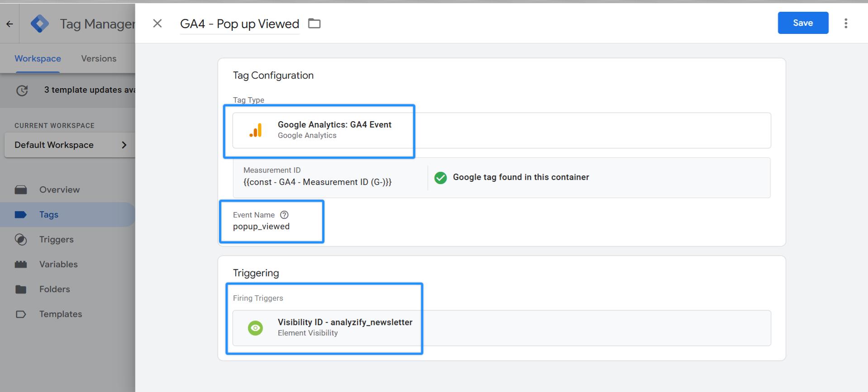Image resolution: width=868 pixels, height=392 pixels.
Task: Switch to the Versions tab
Action: [99, 58]
